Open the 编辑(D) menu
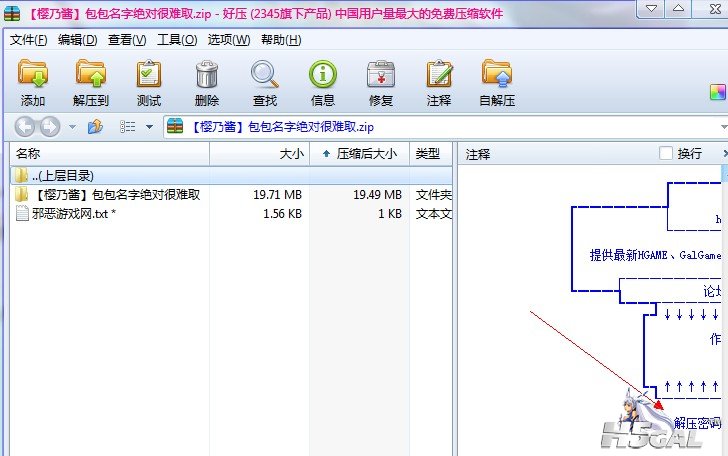This screenshot has height=456, width=728. (78, 40)
